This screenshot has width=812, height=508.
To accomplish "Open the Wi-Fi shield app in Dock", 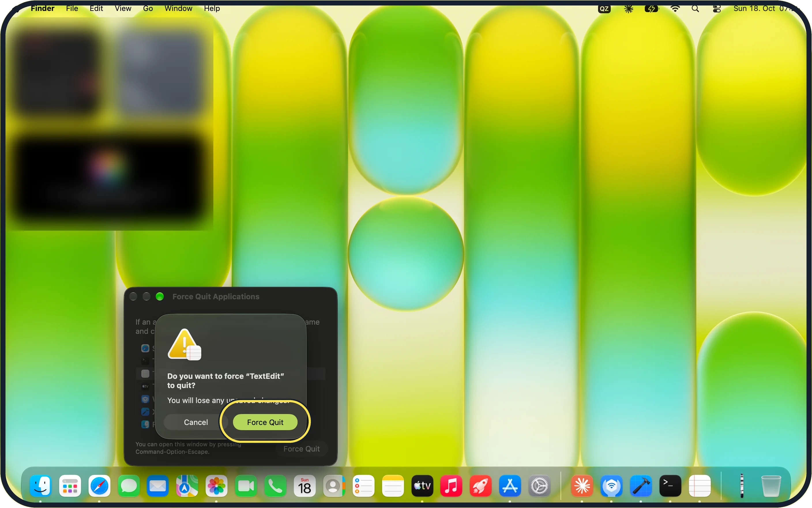I will [x=611, y=486].
